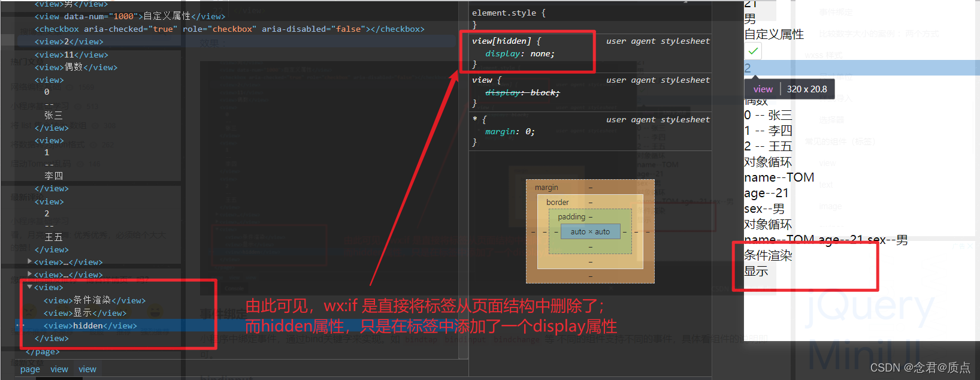Viewport: 980px width, 380px height.
Task: Click the 王五 text in DOM tree
Action: tap(53, 237)
